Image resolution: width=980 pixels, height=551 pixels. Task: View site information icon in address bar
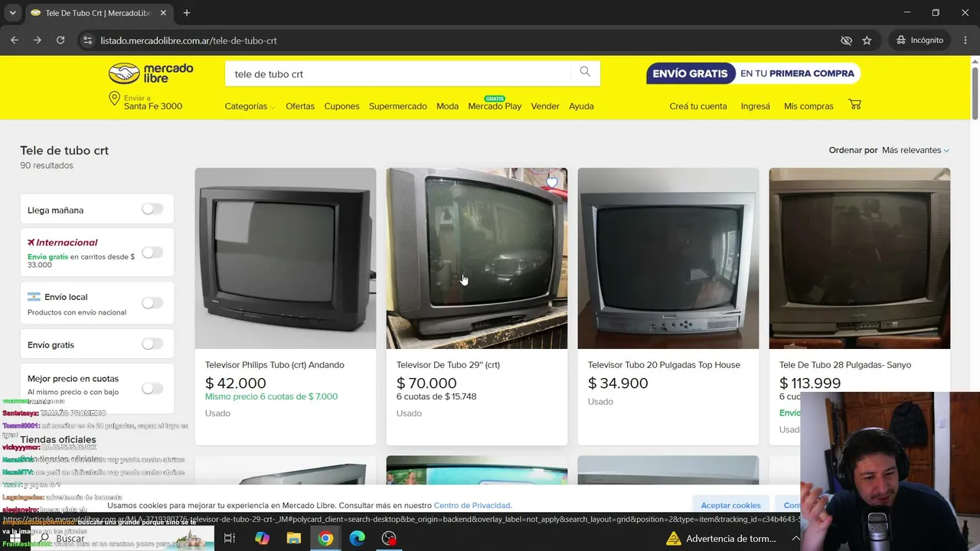tap(87, 41)
